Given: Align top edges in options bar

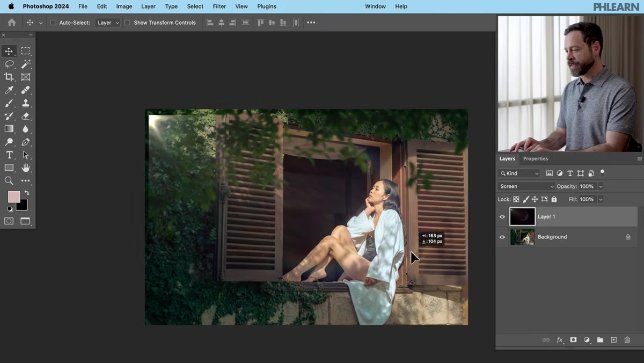Looking at the screenshot, I should [x=260, y=23].
